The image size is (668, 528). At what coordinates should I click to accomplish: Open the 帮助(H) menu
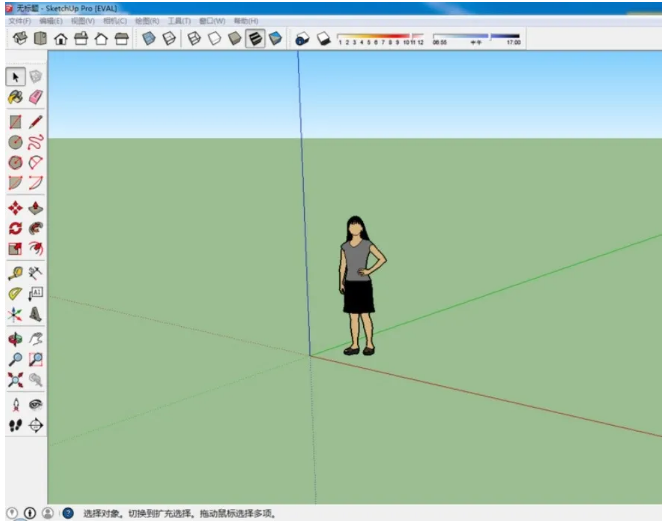click(246, 21)
